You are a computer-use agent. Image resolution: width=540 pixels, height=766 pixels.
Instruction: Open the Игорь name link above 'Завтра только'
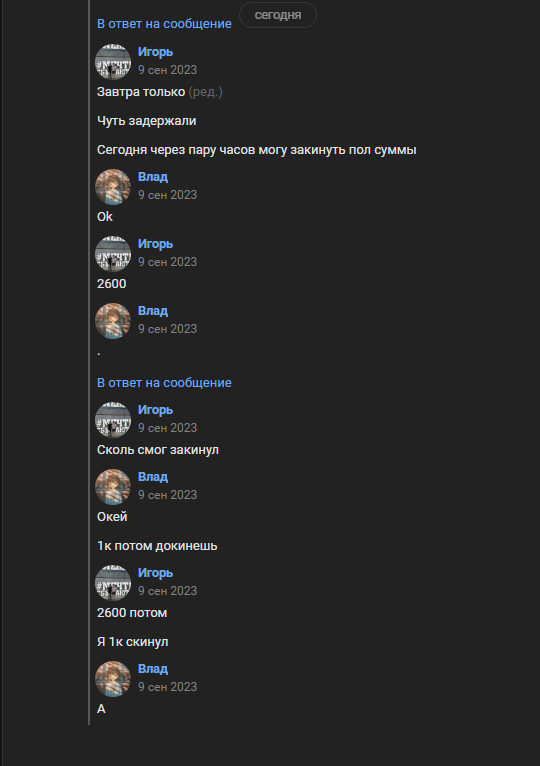pyautogui.click(x=155, y=52)
